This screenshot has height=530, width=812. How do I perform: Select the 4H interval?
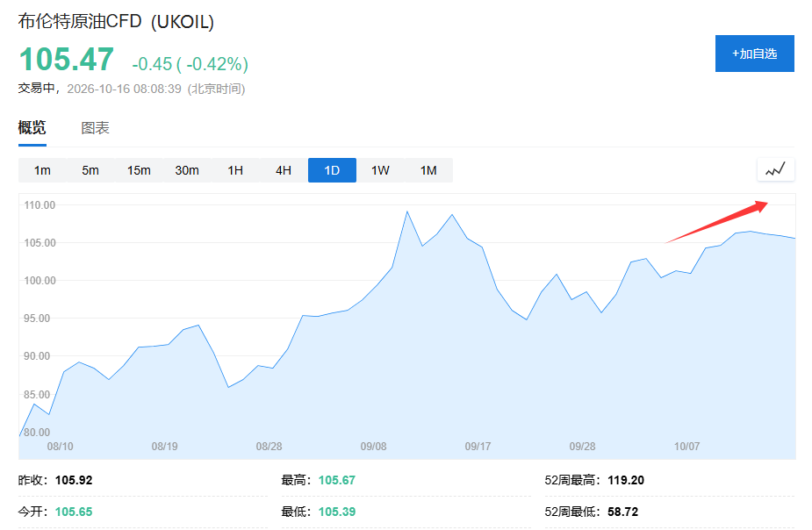tap(284, 170)
